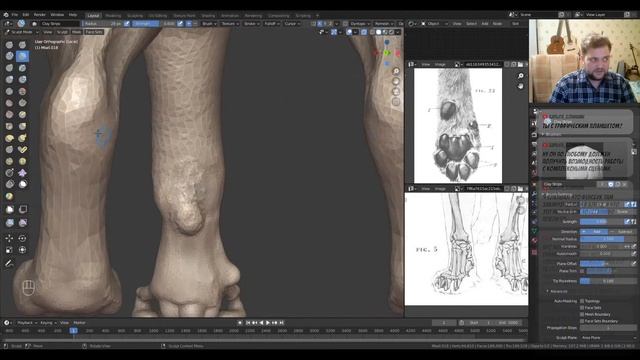Image resolution: width=640 pixels, height=360 pixels.
Task: Select the Box Mask tool
Action: 9,209
